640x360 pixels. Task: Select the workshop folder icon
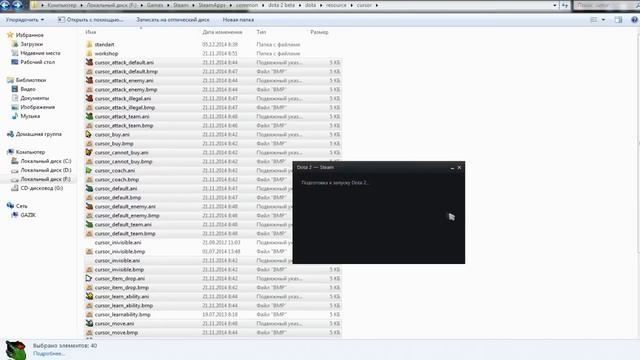point(89,53)
